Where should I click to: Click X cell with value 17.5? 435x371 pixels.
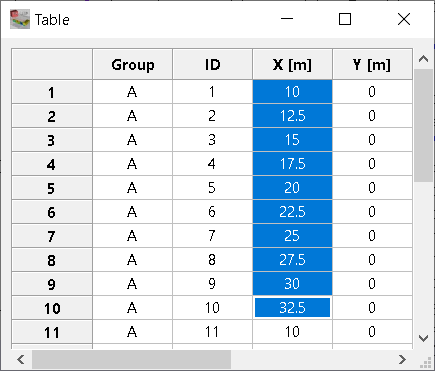pos(292,164)
